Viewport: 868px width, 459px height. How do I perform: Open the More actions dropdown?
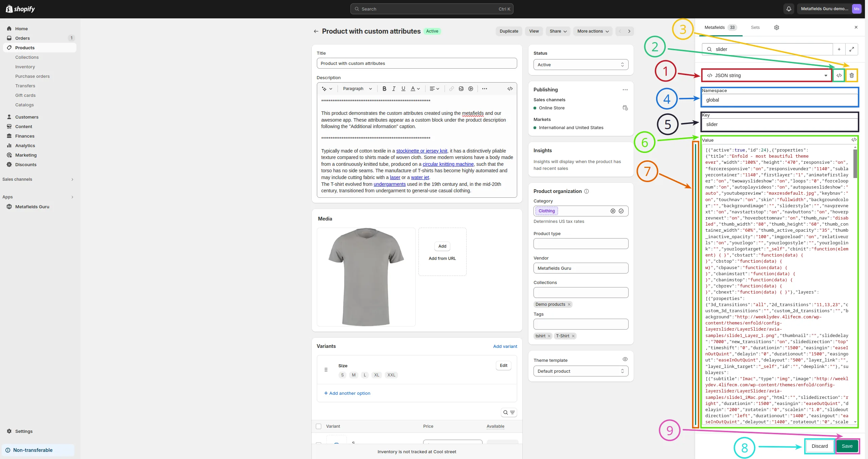click(x=593, y=31)
